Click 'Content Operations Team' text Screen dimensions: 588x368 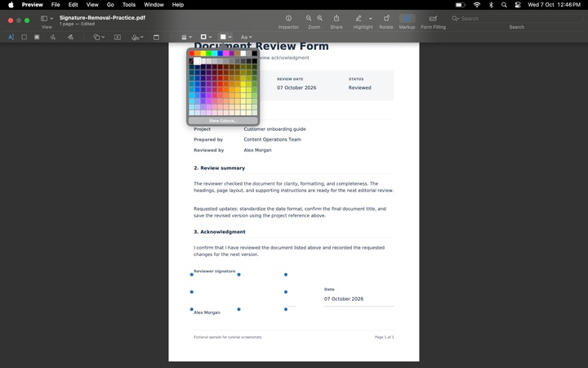(272, 139)
